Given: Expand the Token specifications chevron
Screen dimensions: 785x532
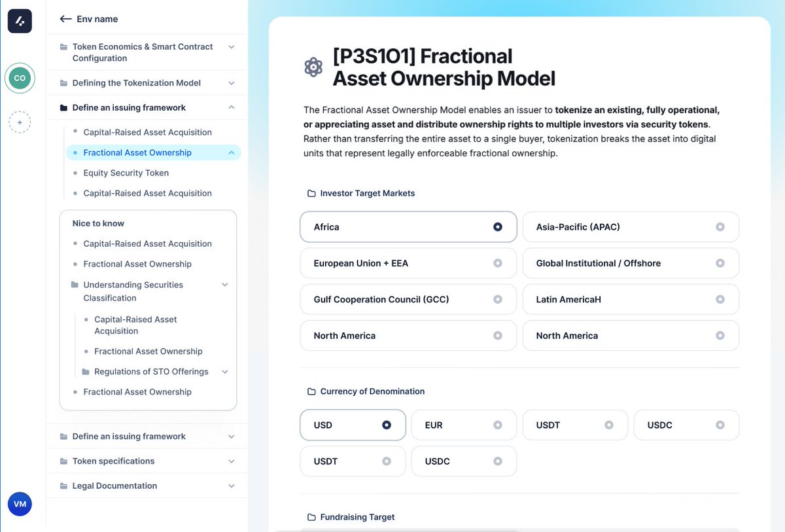Looking at the screenshot, I should (232, 461).
